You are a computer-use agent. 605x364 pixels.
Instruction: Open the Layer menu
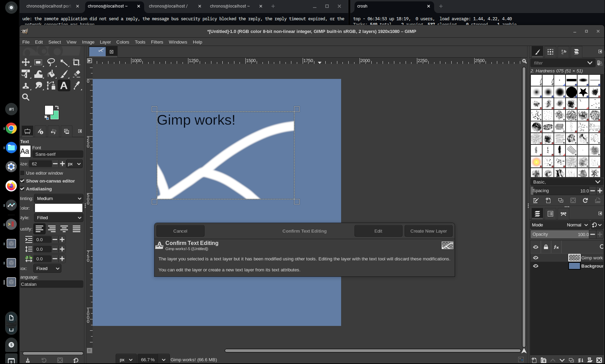105,42
